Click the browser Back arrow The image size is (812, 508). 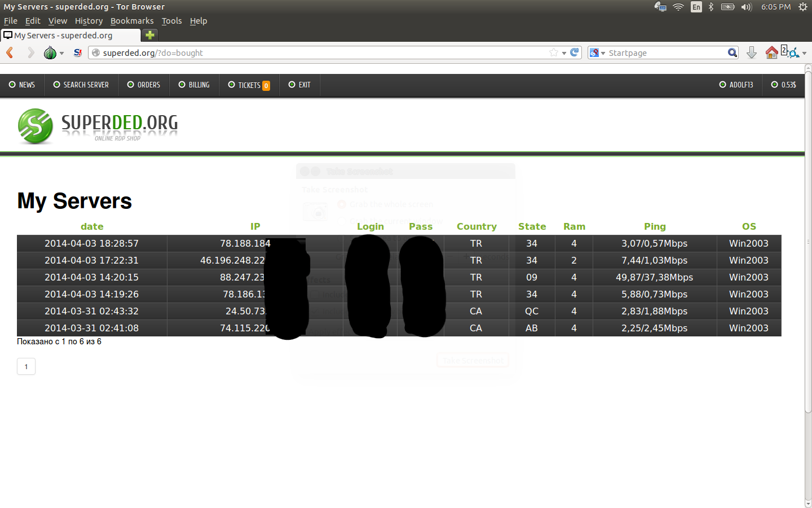click(x=10, y=52)
